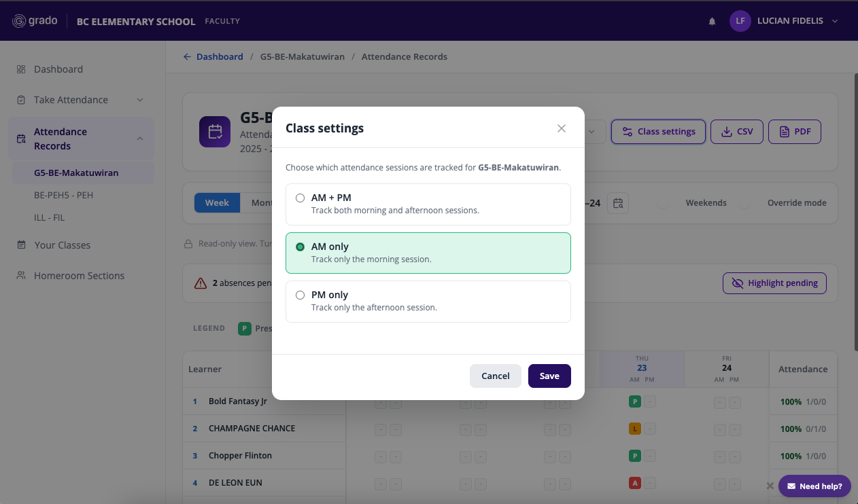This screenshot has width=858, height=504.
Task: Click the FRI 24 column header
Action: [727, 369]
